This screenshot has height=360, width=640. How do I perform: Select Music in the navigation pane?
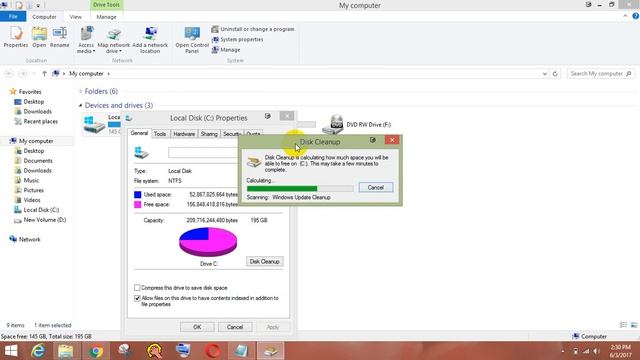pyautogui.click(x=27, y=180)
